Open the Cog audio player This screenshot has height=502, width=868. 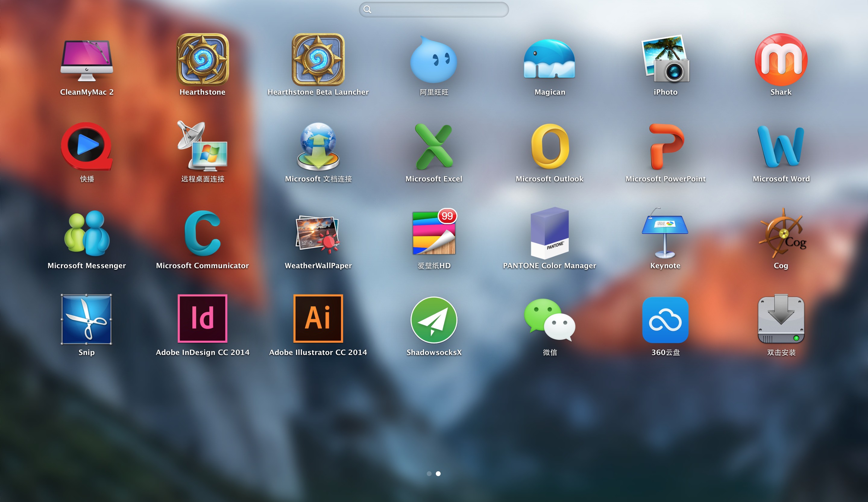point(781,234)
